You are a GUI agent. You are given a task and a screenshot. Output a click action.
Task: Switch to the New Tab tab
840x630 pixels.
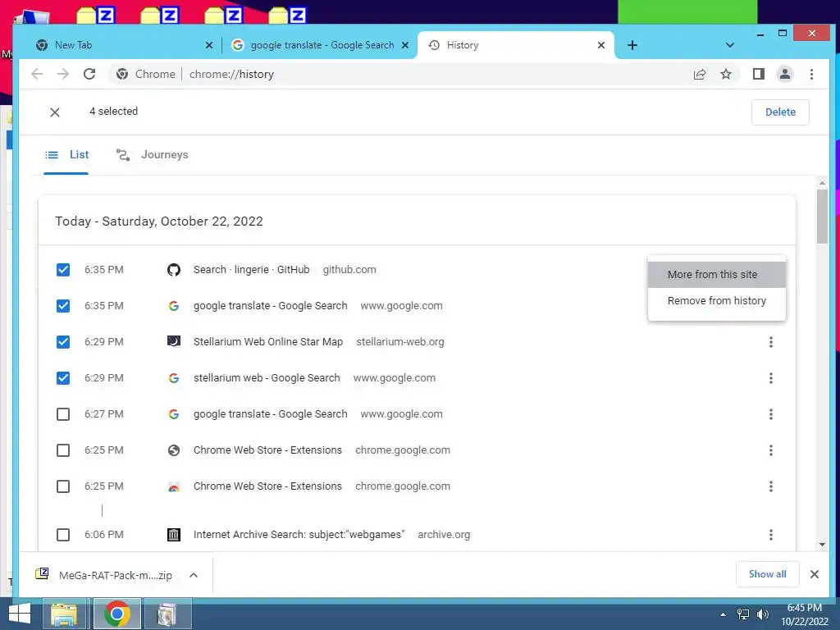123,45
